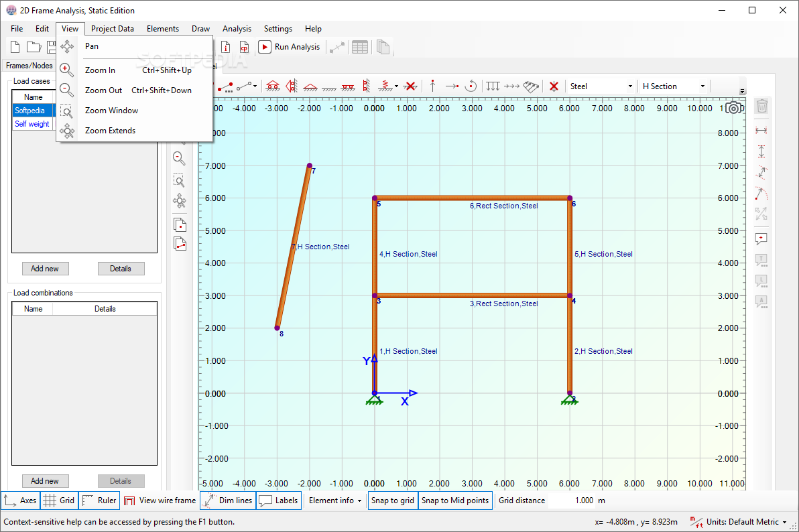Click the copy nodes icon

[x=180, y=224]
